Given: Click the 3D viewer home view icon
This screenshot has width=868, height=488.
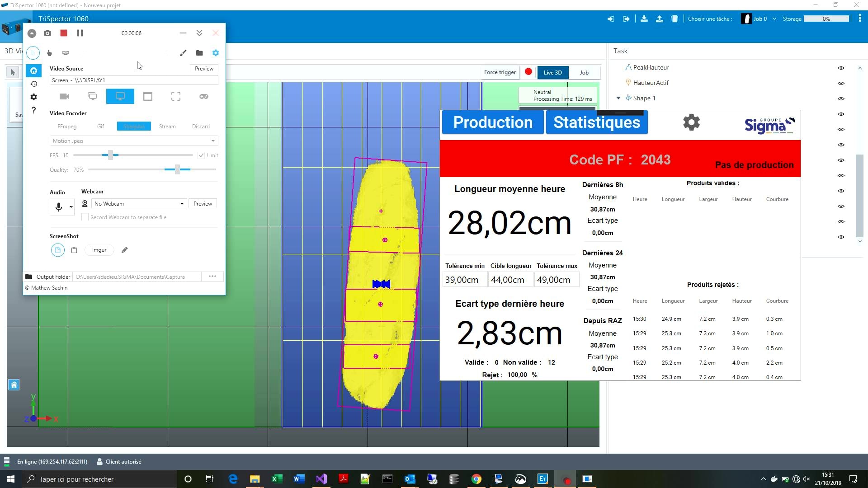Looking at the screenshot, I should (14, 385).
